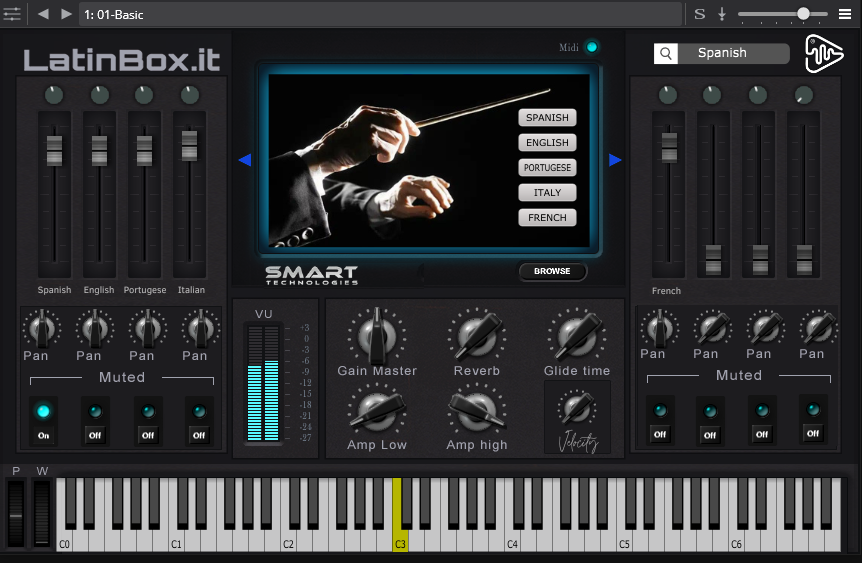Open the hamburger menu icon
This screenshot has width=862, height=563.
(x=845, y=14)
